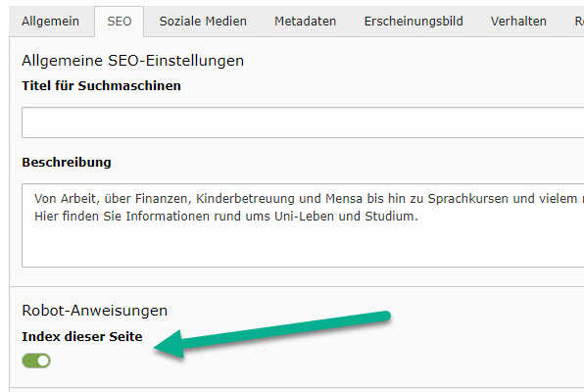Disable the Index dieser Seite toggle
The height and width of the screenshot is (392, 584).
pyautogui.click(x=36, y=361)
